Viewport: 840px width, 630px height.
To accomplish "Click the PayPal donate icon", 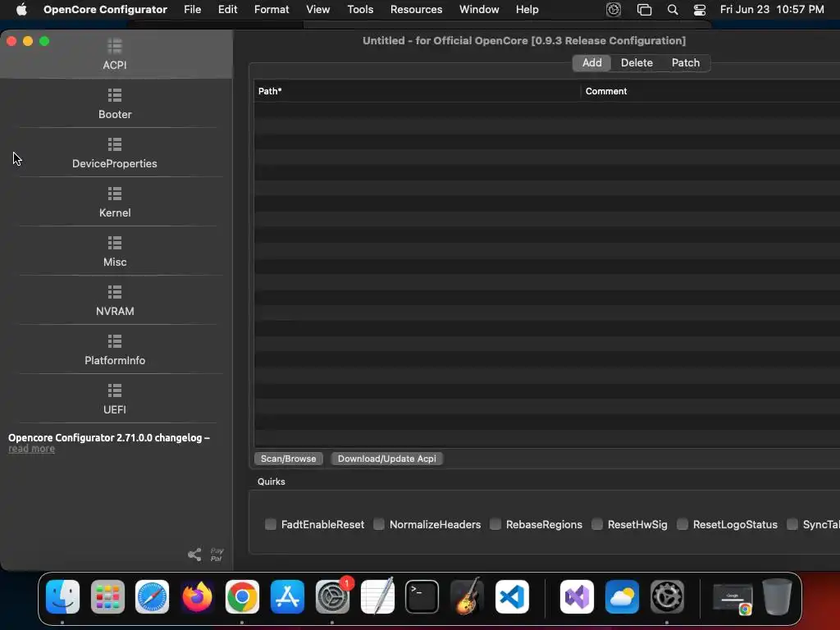I will pyautogui.click(x=217, y=555).
